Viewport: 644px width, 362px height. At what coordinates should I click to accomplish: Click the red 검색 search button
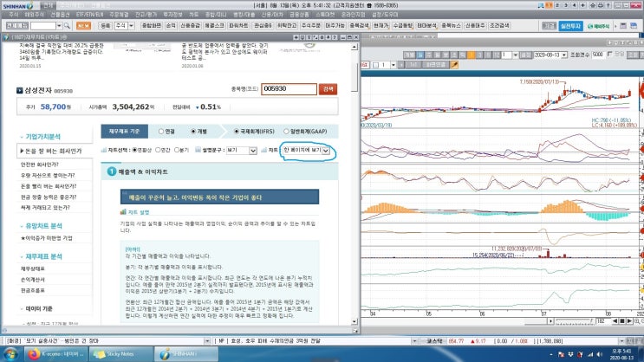coord(329,89)
